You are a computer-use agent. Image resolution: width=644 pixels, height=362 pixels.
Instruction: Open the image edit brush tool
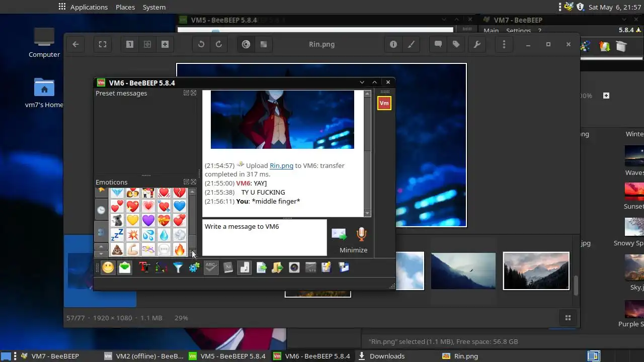411,44
